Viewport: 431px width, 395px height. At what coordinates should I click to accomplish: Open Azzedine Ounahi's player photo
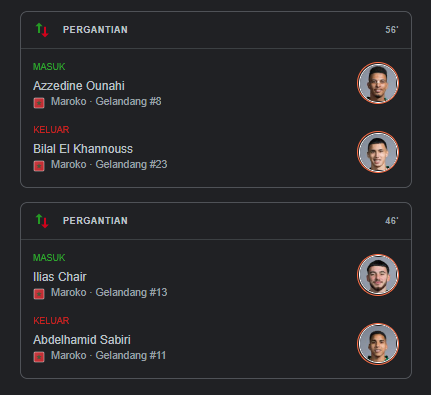[378, 83]
